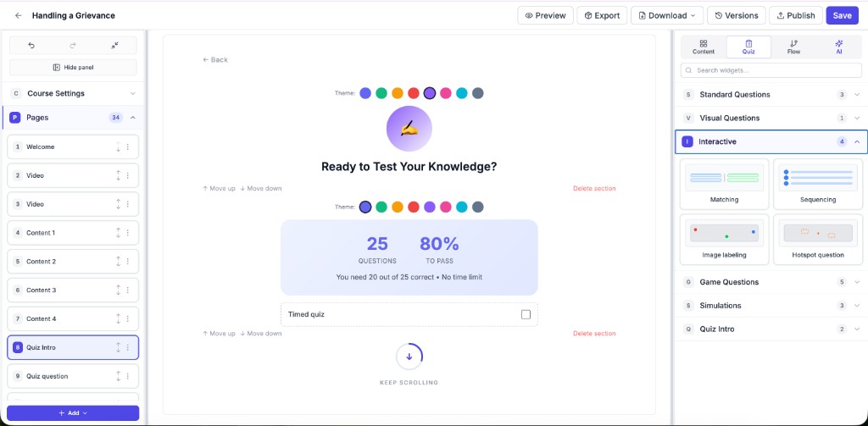The height and width of the screenshot is (426, 868).
Task: Click the collapse arrows icon in the left panel
Action: pos(114,46)
